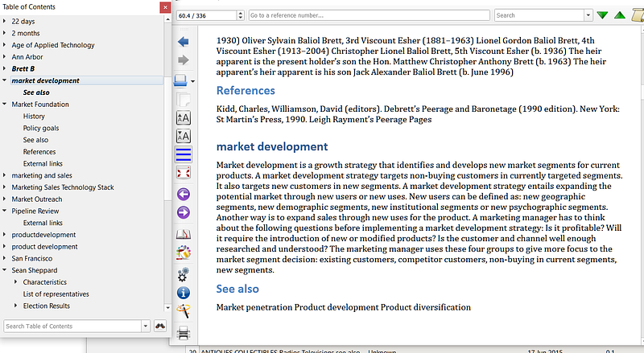Toggle full screen mode with red arrows icon

coord(184,173)
